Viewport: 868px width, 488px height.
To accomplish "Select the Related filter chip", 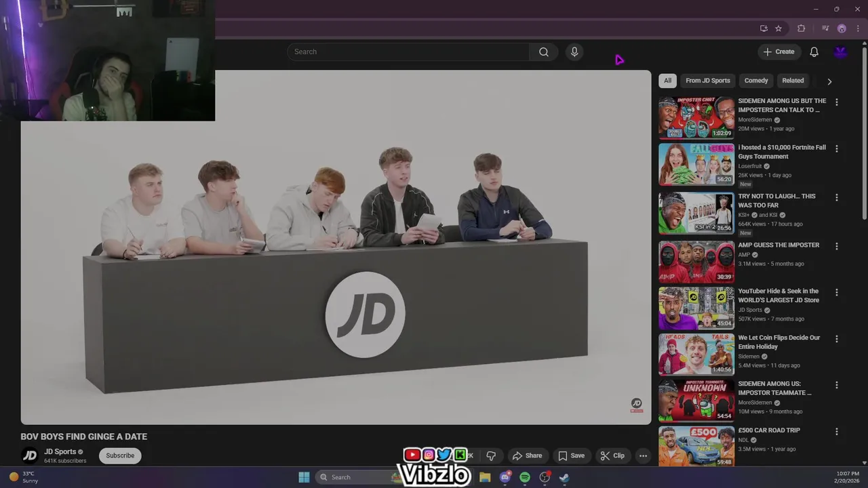I will tap(793, 81).
